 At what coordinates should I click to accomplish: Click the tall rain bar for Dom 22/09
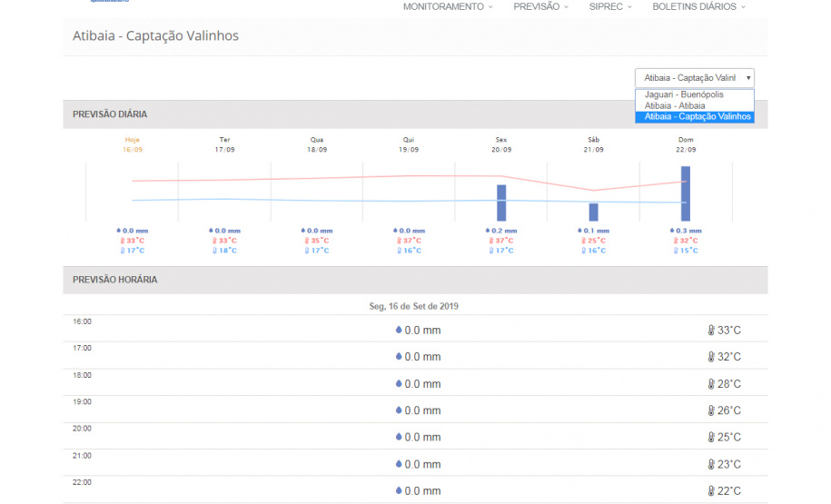(x=686, y=193)
